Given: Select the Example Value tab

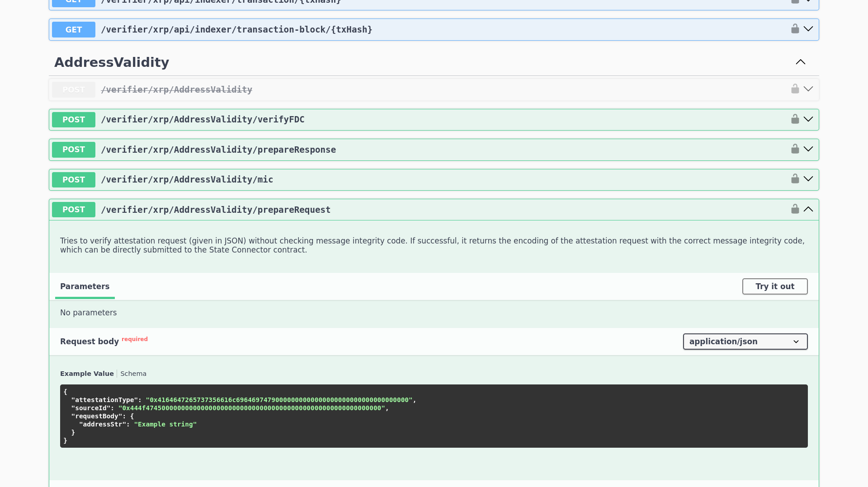Looking at the screenshot, I should (87, 373).
